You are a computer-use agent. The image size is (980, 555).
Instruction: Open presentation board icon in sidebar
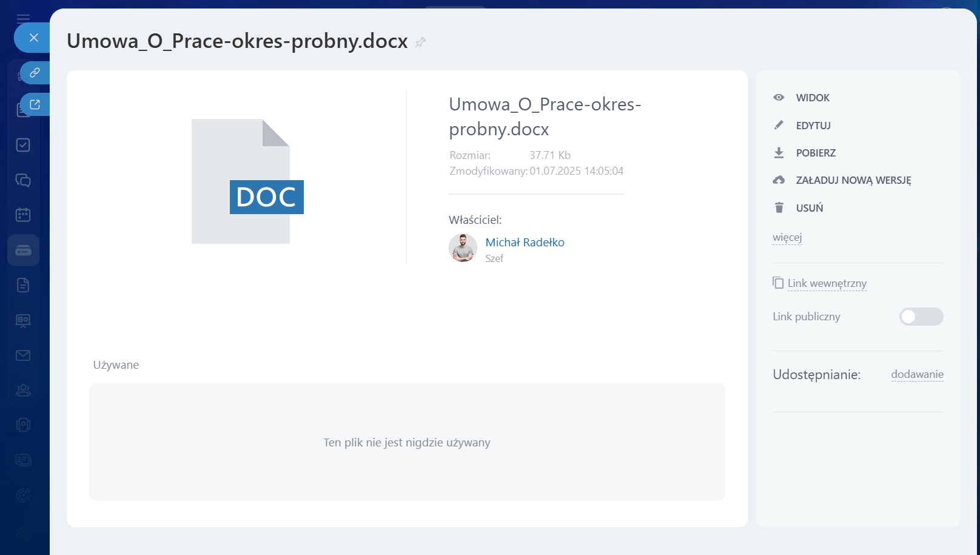click(x=23, y=320)
